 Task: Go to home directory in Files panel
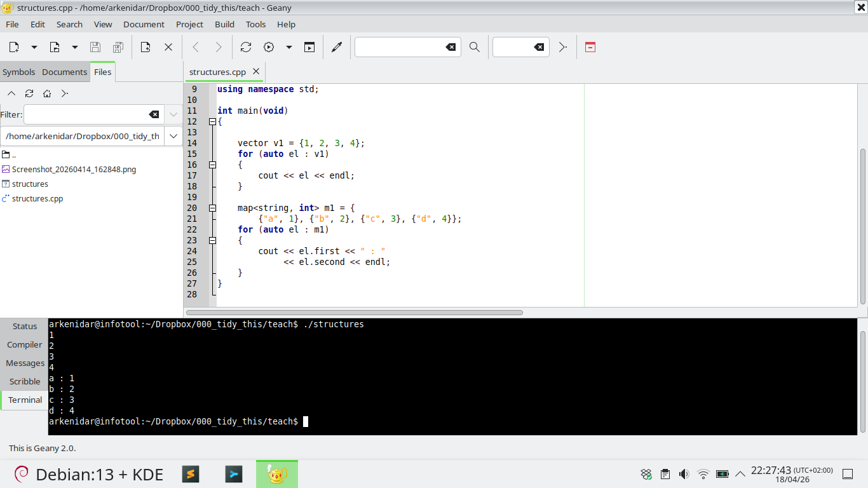pyautogui.click(x=47, y=93)
